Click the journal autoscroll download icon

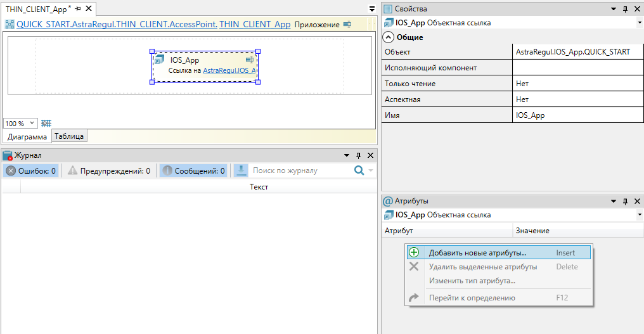click(x=241, y=170)
